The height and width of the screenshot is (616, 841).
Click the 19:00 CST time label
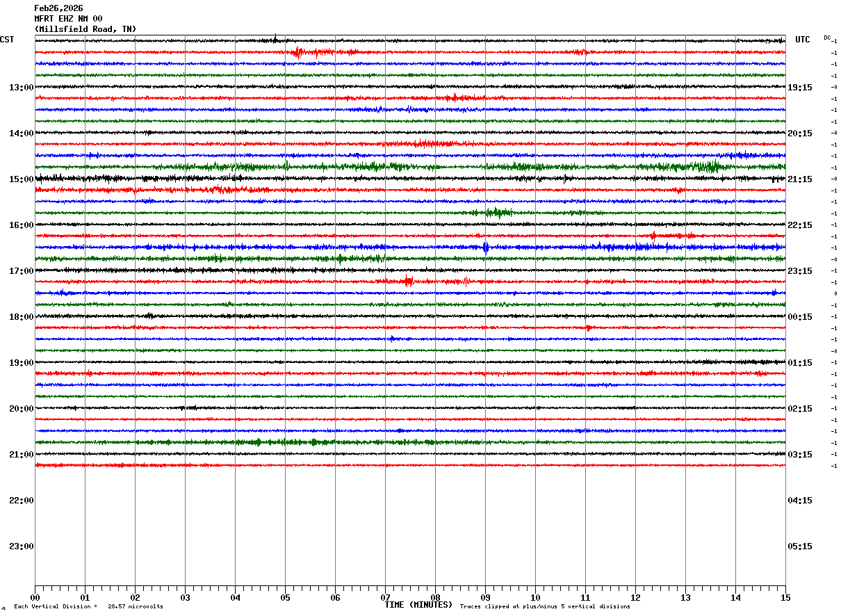coord(22,363)
